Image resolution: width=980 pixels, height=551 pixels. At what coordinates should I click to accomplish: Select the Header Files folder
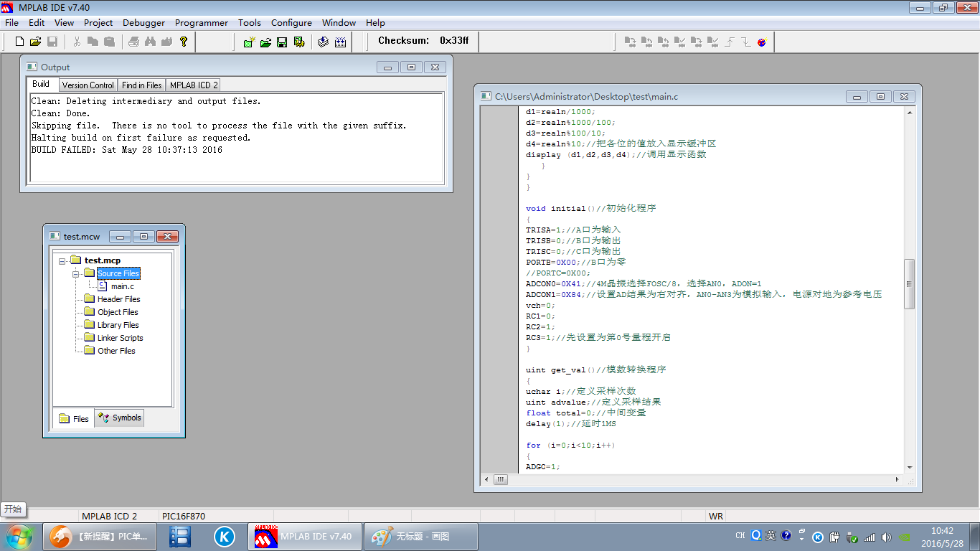pyautogui.click(x=118, y=299)
